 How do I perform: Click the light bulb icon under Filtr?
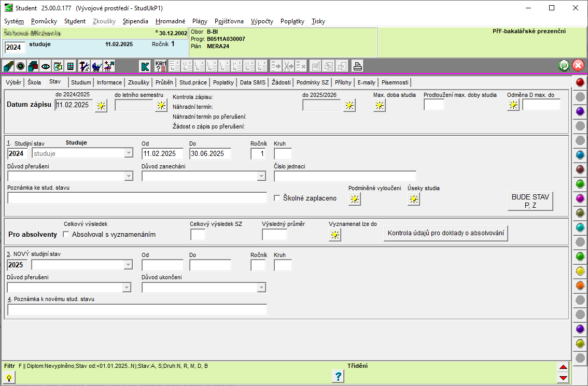(9, 378)
